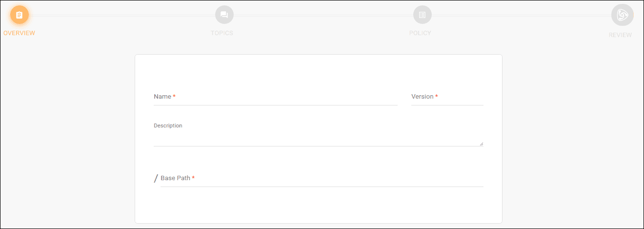Click inside the Description text area

click(x=319, y=138)
